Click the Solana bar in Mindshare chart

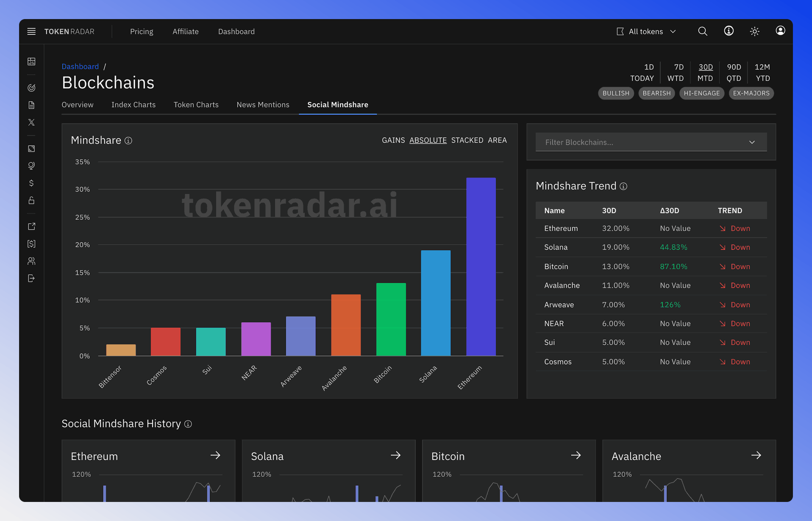point(436,303)
